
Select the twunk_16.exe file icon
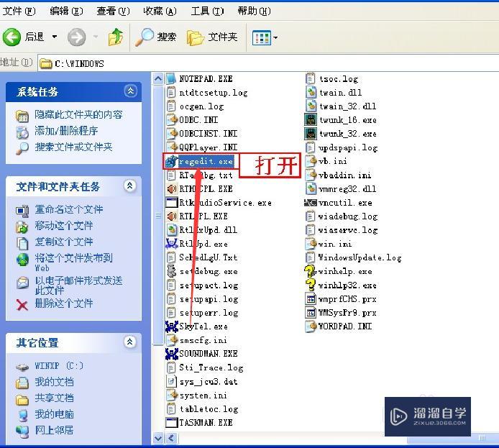(x=311, y=120)
